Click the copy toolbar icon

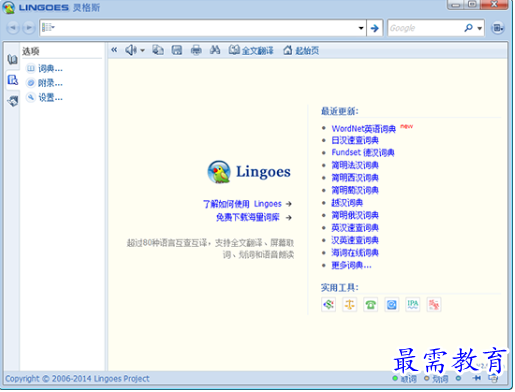click(x=158, y=50)
